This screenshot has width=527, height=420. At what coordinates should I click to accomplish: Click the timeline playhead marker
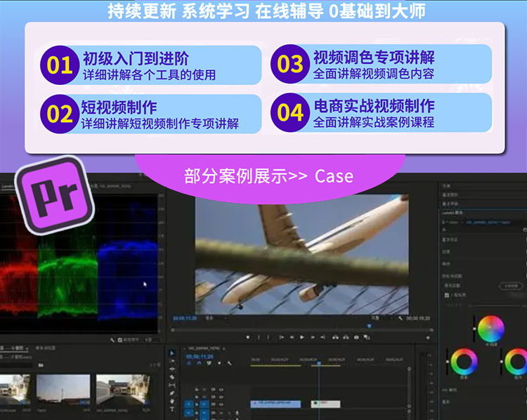(x=318, y=363)
